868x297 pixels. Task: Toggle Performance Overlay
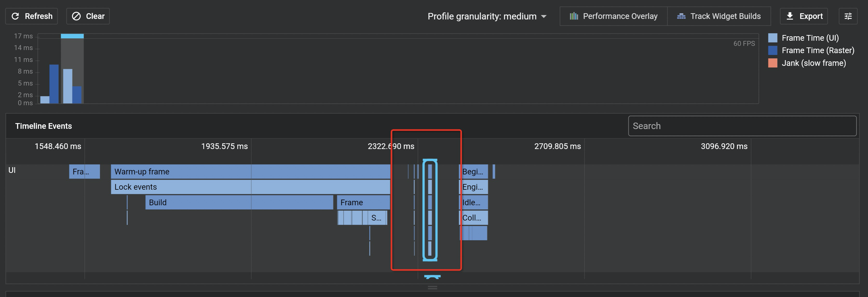[x=613, y=16]
